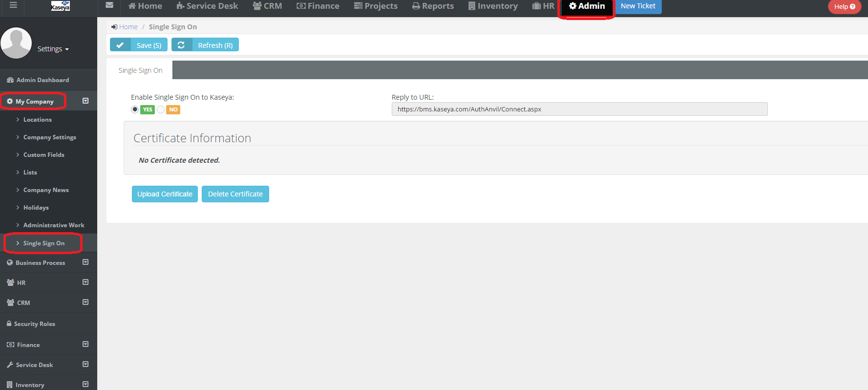This screenshot has width=868, height=390.
Task: Click the Admin Dashboard gauge icon
Action: tap(10, 80)
